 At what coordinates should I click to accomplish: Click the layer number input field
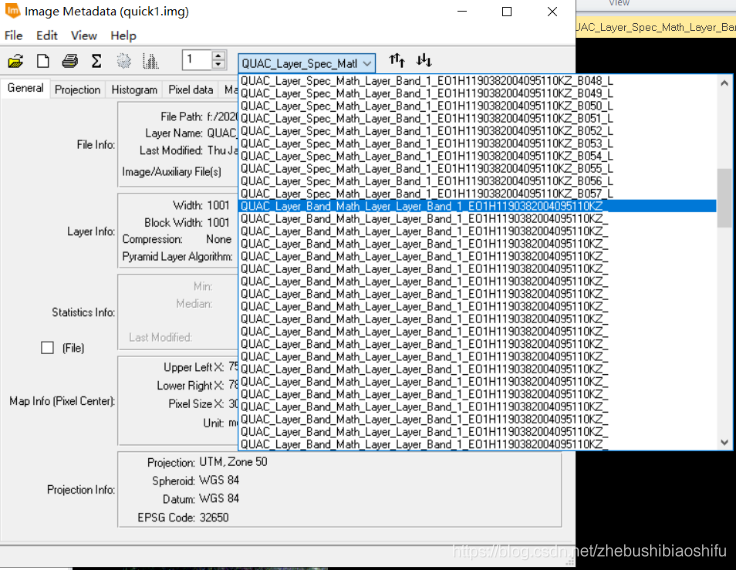point(197,60)
